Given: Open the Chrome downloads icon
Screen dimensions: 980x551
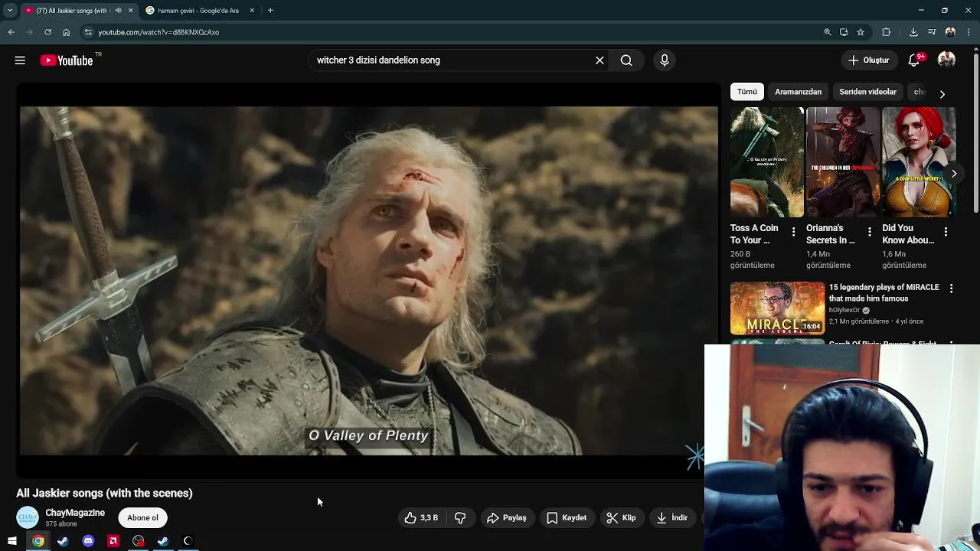Looking at the screenshot, I should point(913,32).
